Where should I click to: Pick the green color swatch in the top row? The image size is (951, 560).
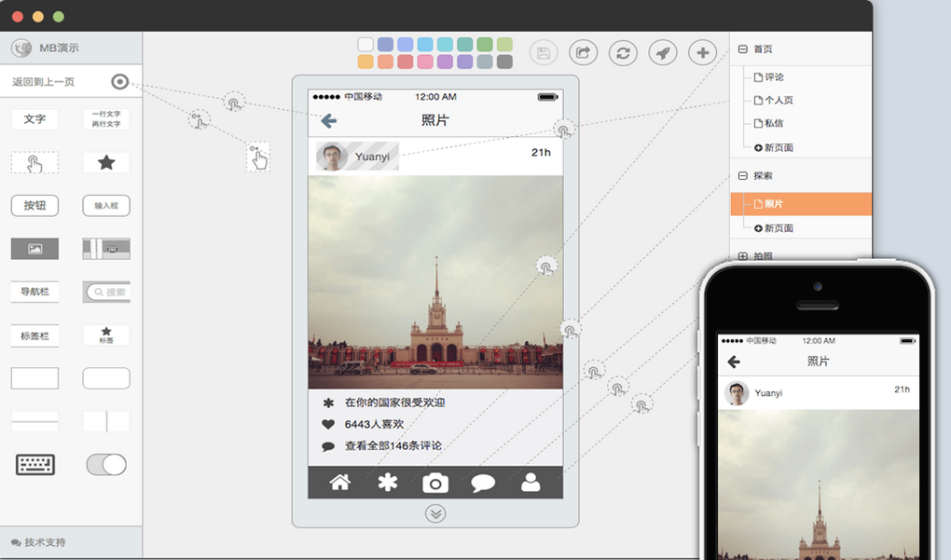point(484,45)
